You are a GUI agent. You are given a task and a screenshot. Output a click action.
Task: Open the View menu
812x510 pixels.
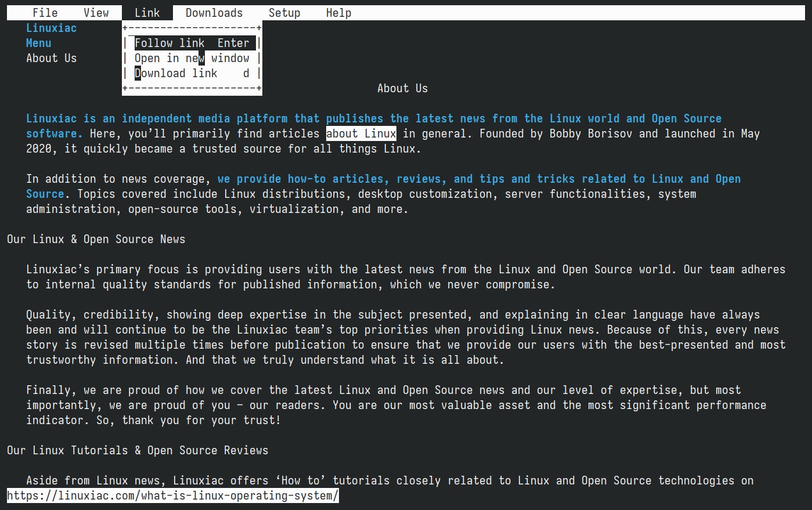click(96, 13)
